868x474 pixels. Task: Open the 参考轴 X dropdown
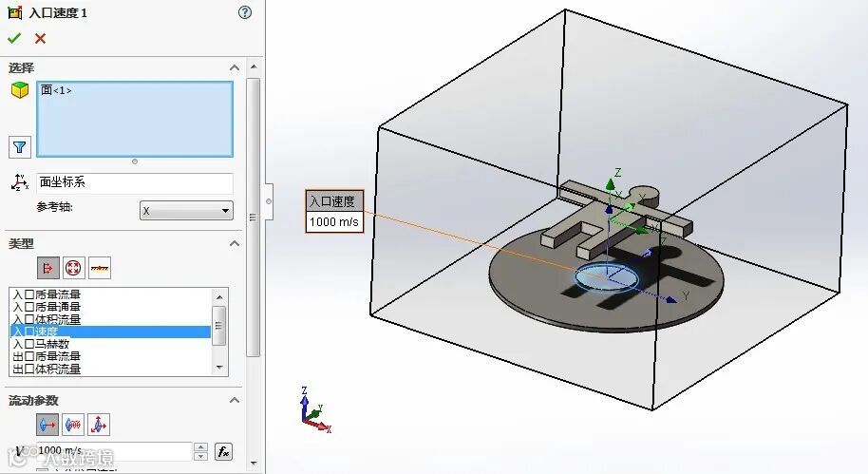click(186, 211)
